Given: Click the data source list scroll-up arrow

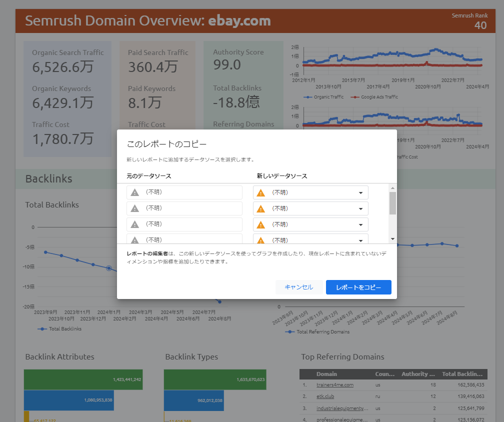Looking at the screenshot, I should tap(392, 187).
